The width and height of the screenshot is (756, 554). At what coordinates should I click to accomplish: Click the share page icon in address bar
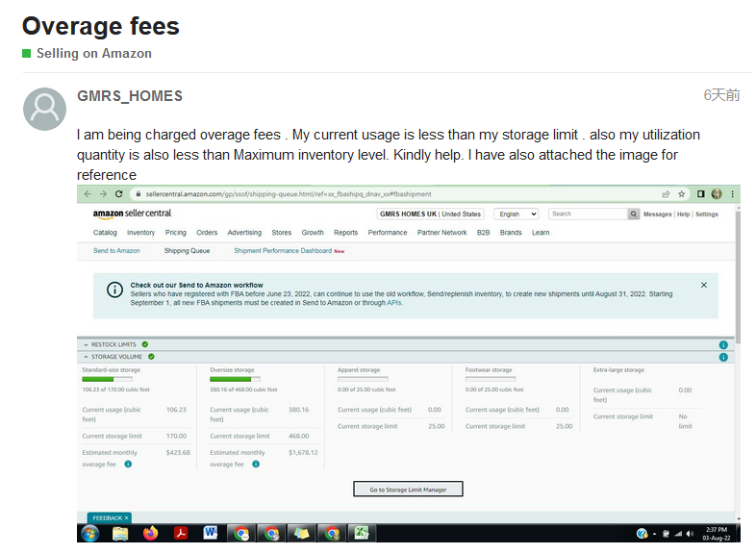(x=666, y=194)
